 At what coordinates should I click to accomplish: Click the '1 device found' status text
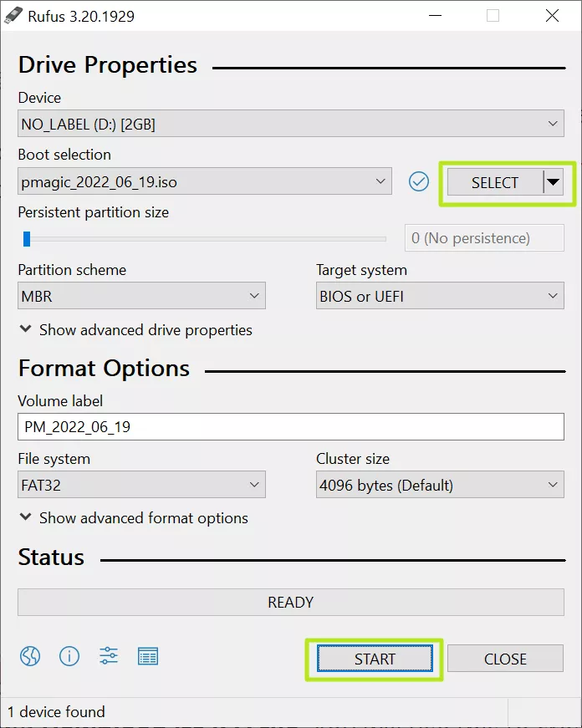coord(56,712)
